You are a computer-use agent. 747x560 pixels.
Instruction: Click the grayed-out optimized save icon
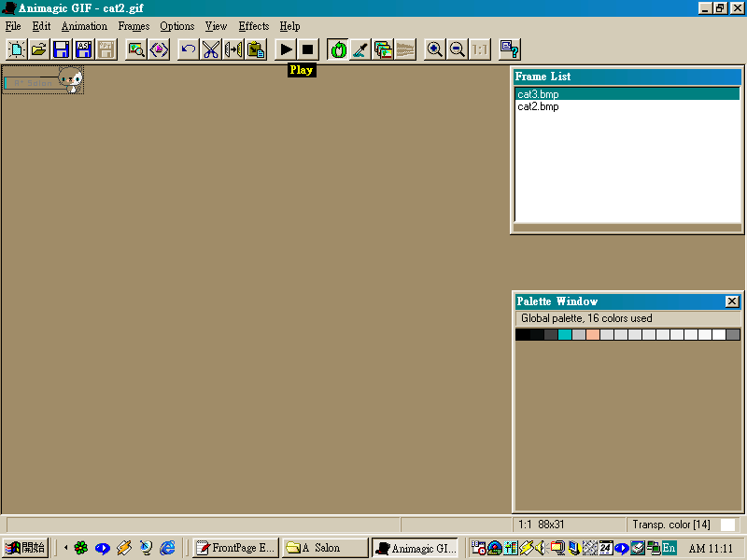tap(106, 49)
